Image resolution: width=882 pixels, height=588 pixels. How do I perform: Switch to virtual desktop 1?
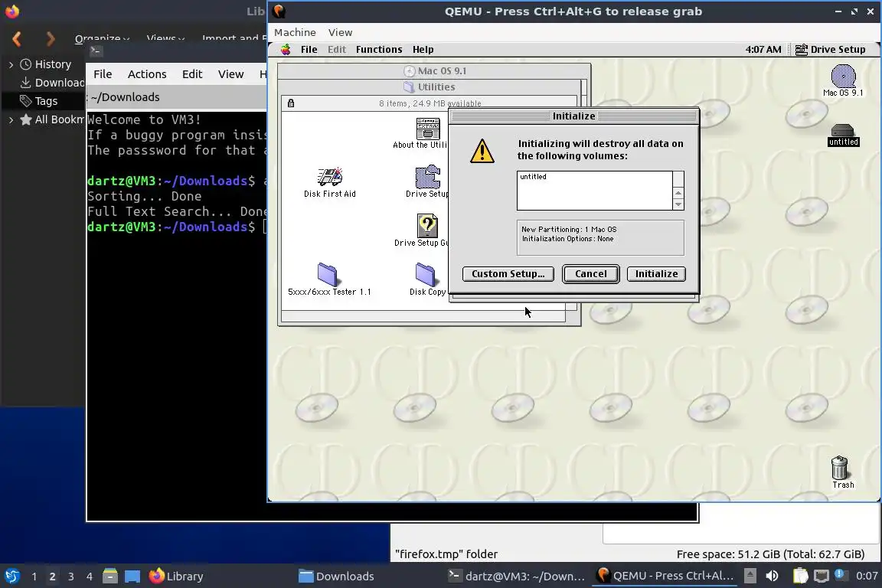[x=34, y=577]
